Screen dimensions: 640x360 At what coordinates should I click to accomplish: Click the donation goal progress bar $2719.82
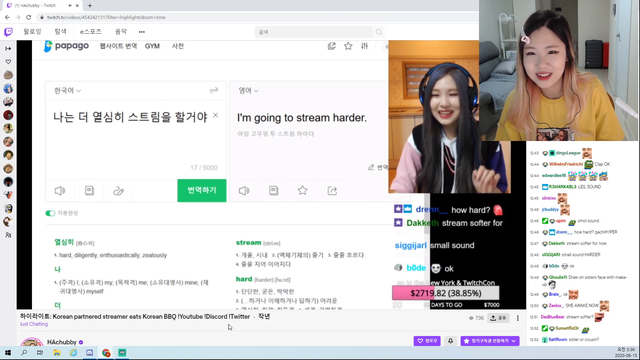tap(446, 293)
